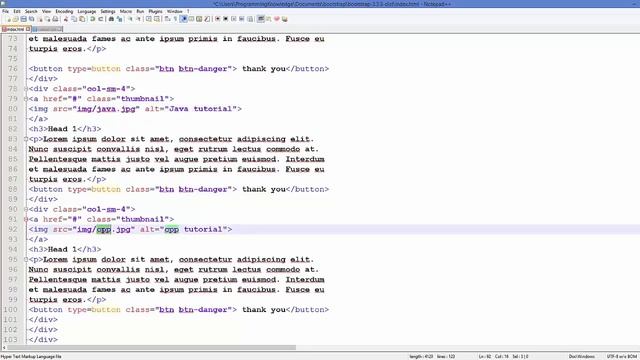Viewport: 640px width, 360px height.
Task: Open the Language menu
Action: click(x=87, y=11)
